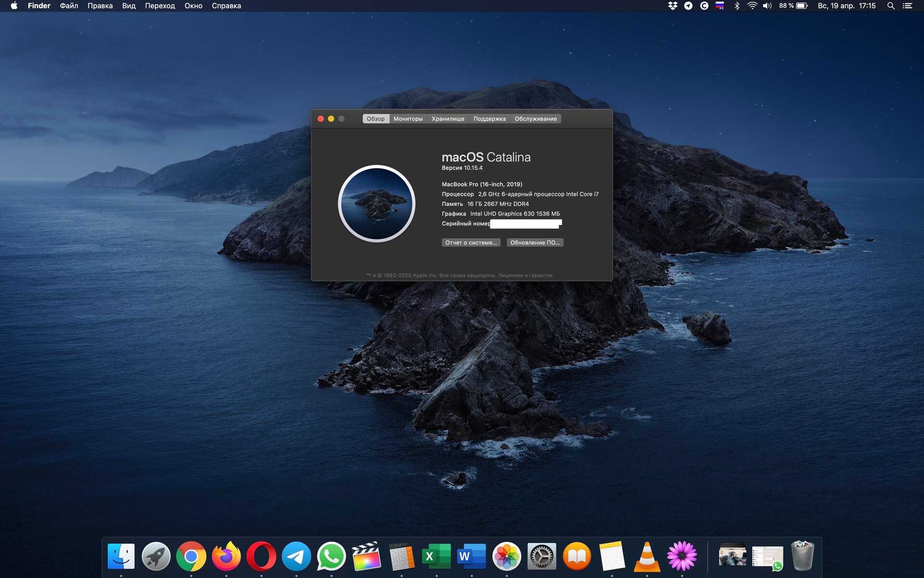Open WhatsApp in the Dock
The image size is (924, 578).
331,556
